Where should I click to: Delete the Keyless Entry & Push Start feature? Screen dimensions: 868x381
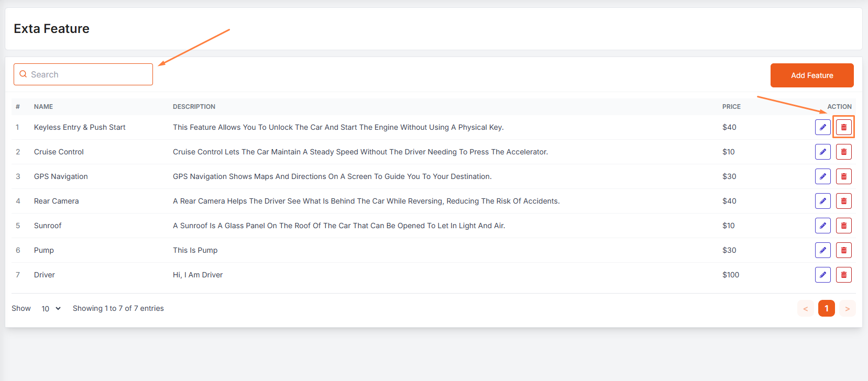843,127
